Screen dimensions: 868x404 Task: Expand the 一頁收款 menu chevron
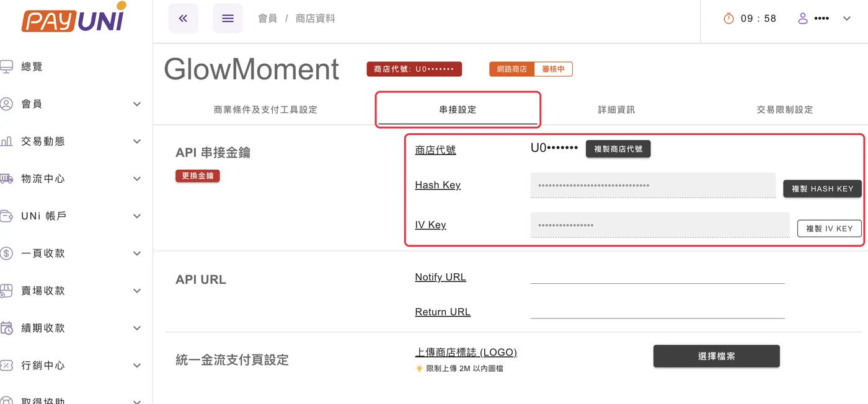[x=137, y=253]
